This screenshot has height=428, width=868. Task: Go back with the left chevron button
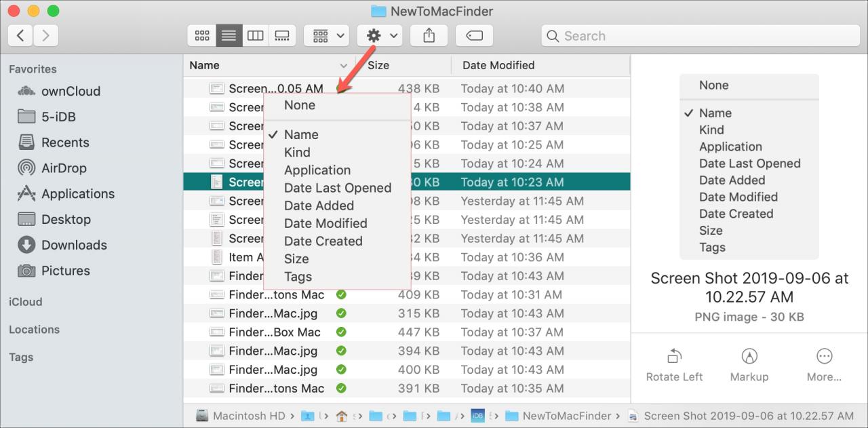pos(20,35)
